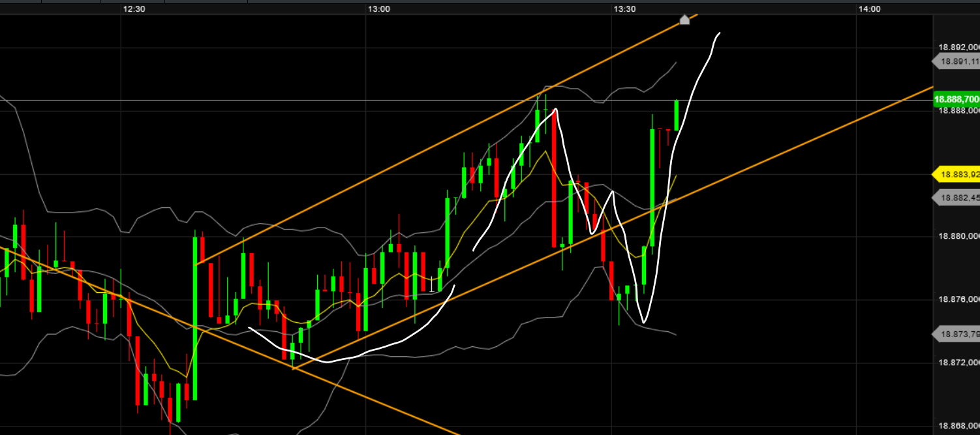Click the gray lower band tag 18.873,79

957,334
